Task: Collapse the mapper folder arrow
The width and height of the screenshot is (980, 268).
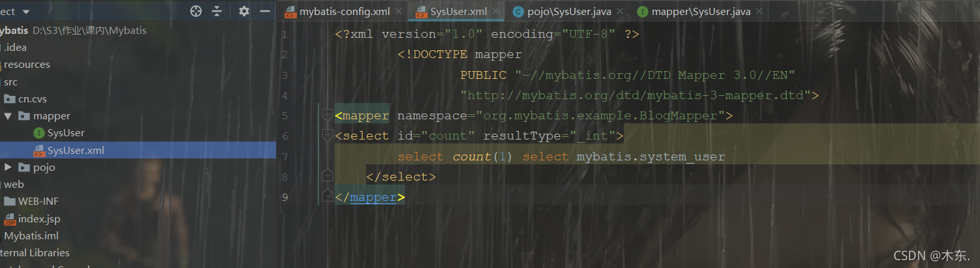Action: 8,116
